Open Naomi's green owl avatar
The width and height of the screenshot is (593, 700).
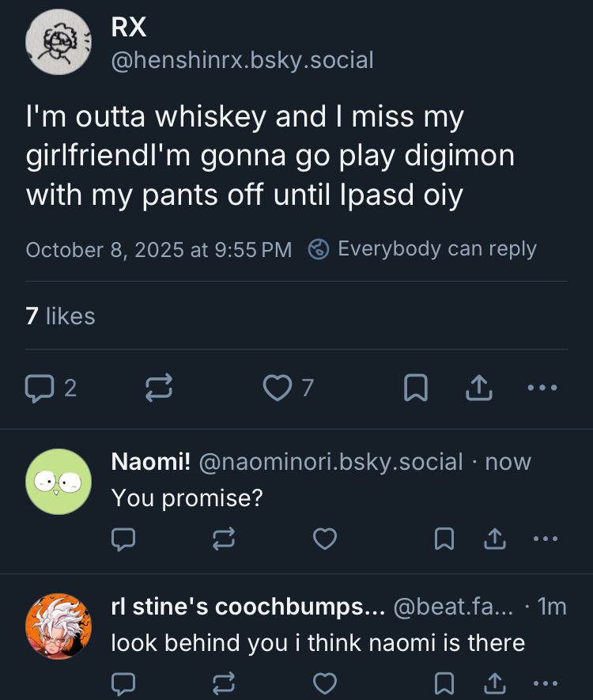[58, 482]
